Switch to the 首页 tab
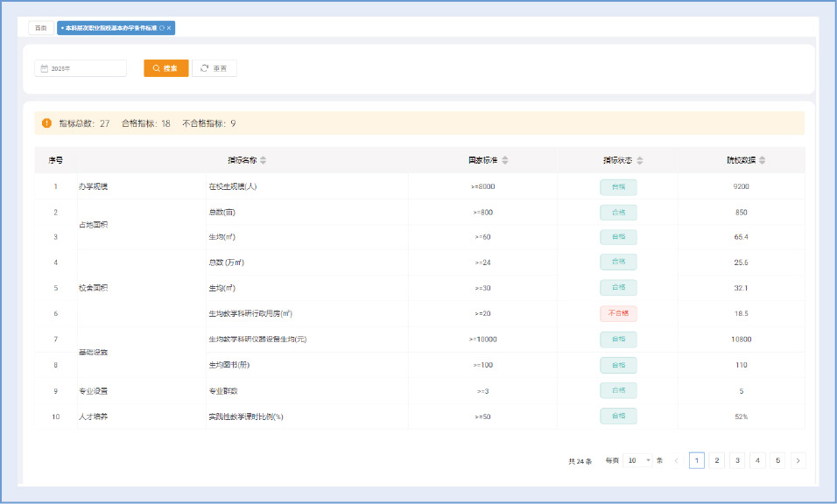Screen dimensions: 837x504 40,28
